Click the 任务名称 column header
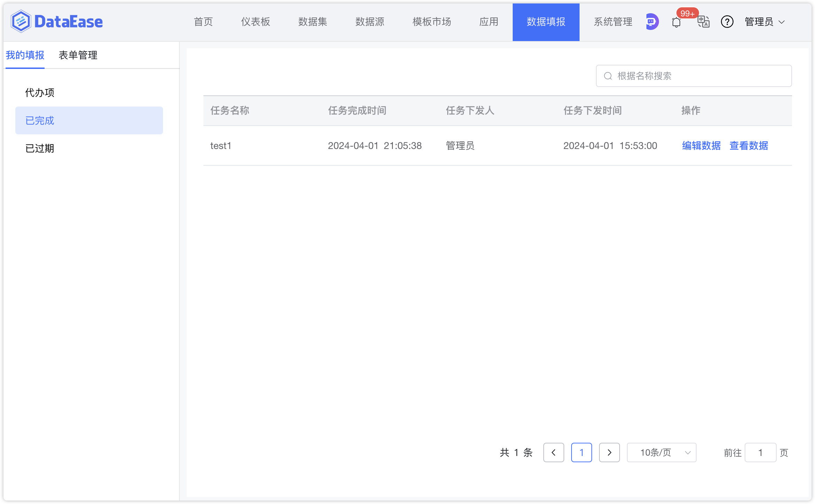 pyautogui.click(x=230, y=111)
